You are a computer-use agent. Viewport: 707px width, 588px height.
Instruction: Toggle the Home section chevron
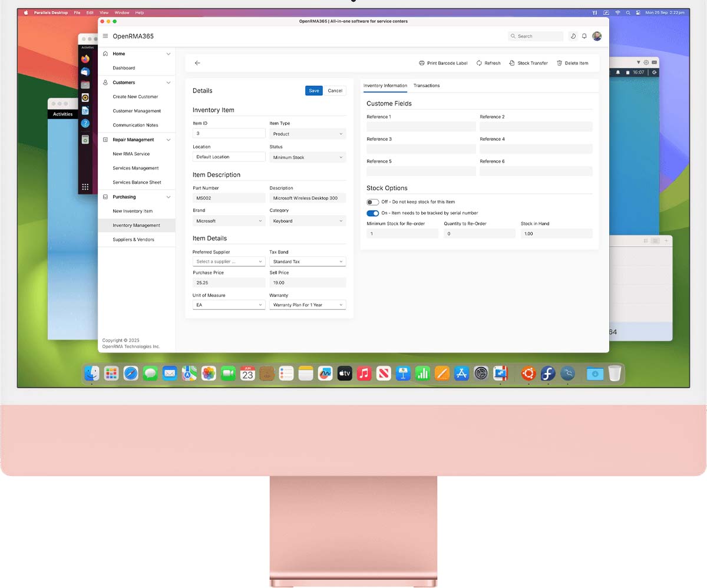pos(169,53)
